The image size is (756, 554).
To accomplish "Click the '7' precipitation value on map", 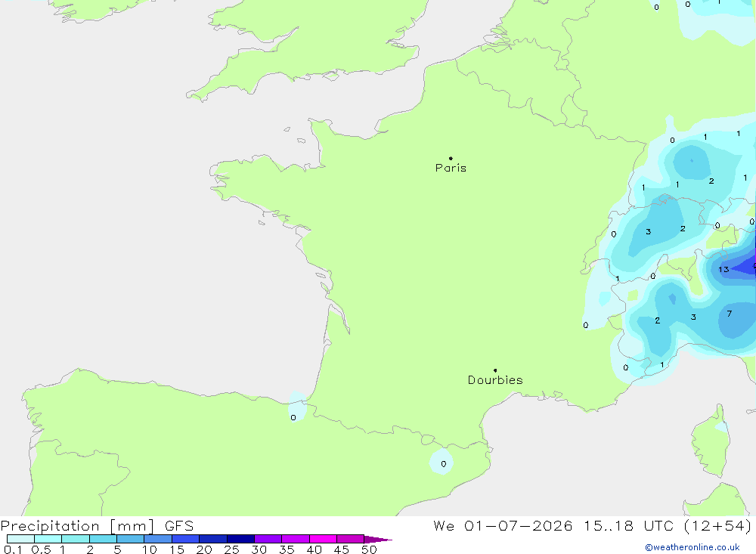I will coord(729,314).
